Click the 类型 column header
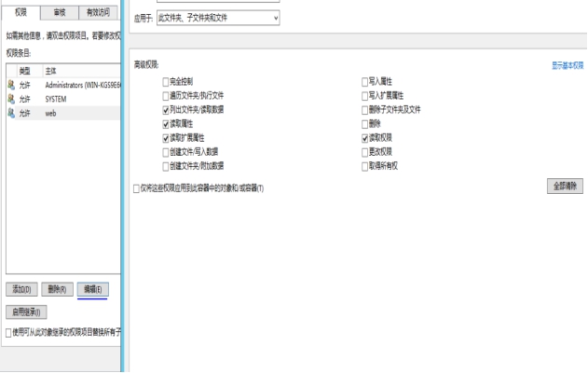 pyautogui.click(x=30, y=71)
